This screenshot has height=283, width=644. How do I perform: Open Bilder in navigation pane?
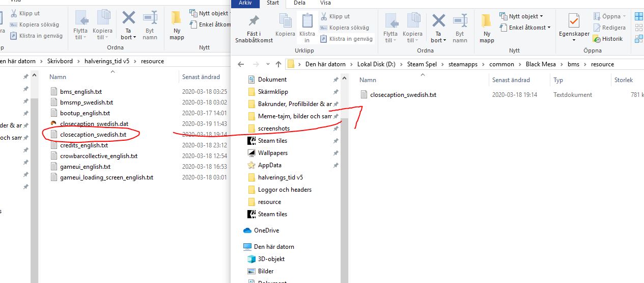[266, 271]
